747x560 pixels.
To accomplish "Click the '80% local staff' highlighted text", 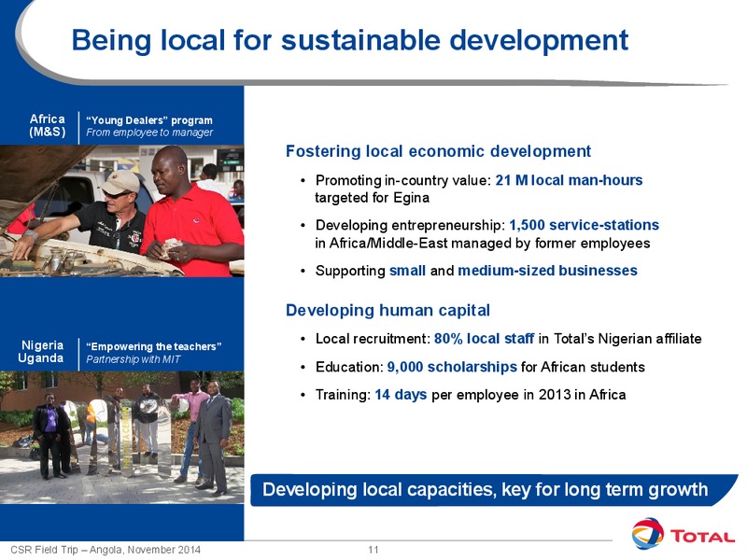I will (x=484, y=339).
